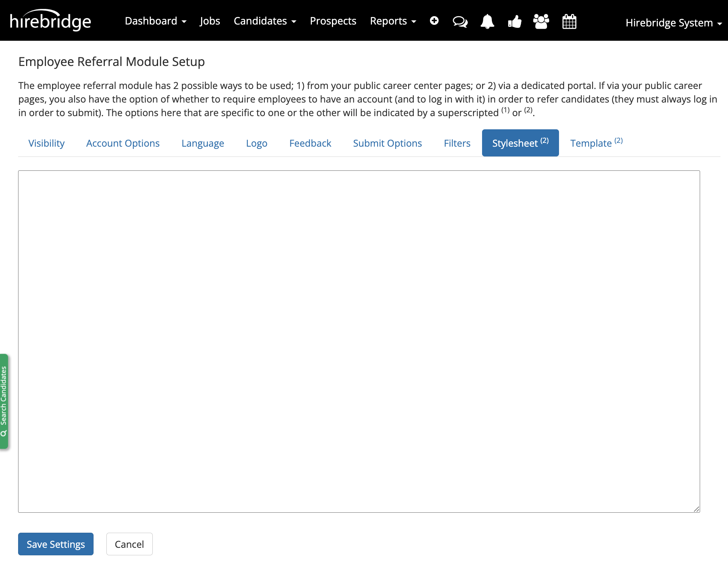
Task: Open the users group icon
Action: (541, 21)
